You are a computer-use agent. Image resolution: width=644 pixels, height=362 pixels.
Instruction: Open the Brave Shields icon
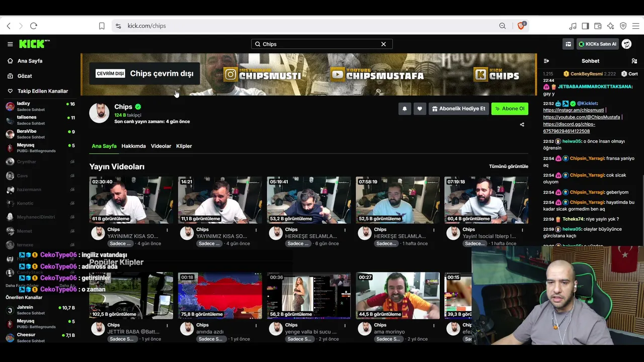[521, 26]
